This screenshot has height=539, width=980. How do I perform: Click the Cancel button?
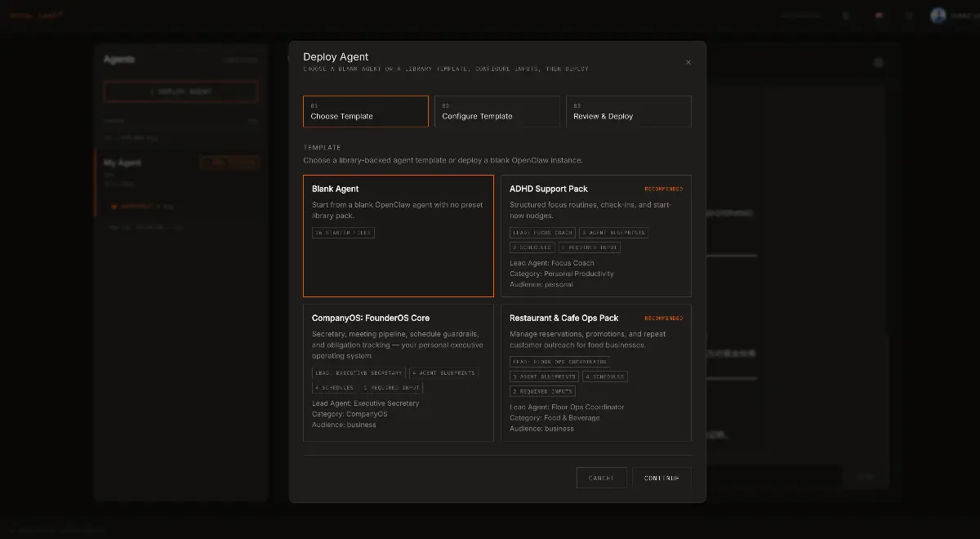[601, 478]
